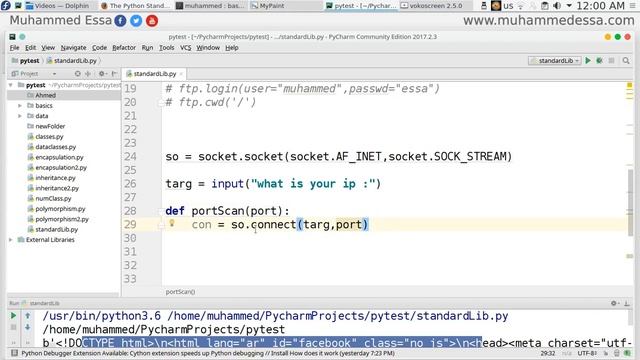Viewport: 640px width, 360px height.
Task: Open the Tools menu
Action: tap(167, 48)
